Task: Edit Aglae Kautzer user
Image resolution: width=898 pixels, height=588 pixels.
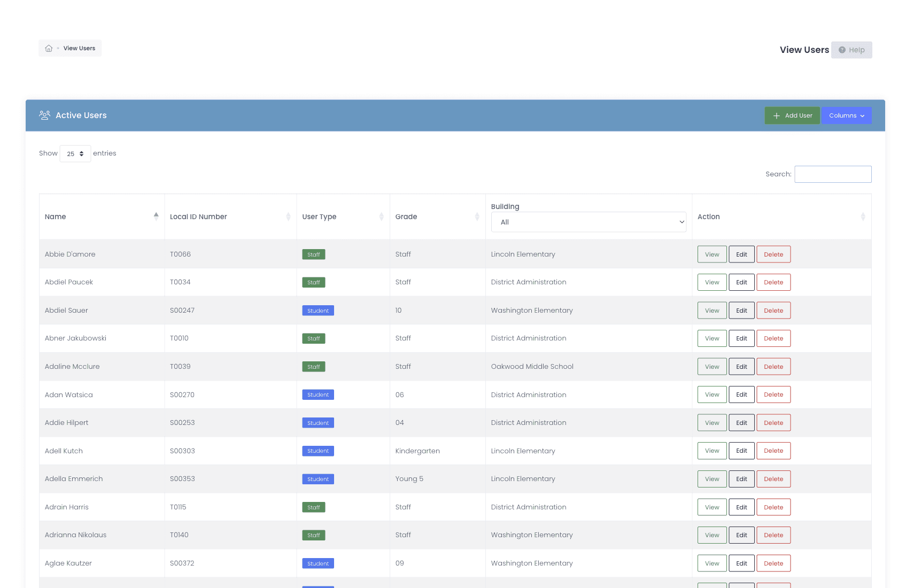Action: (x=741, y=563)
